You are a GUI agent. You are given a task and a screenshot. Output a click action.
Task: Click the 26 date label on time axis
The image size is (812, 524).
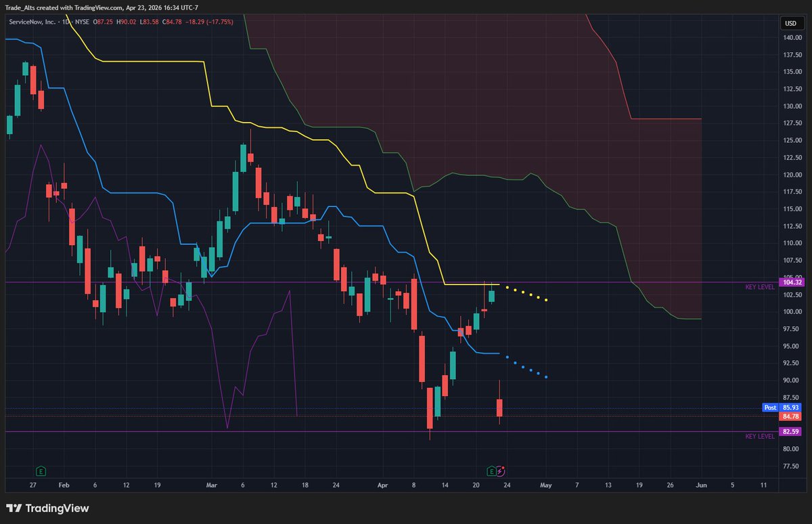(670, 485)
